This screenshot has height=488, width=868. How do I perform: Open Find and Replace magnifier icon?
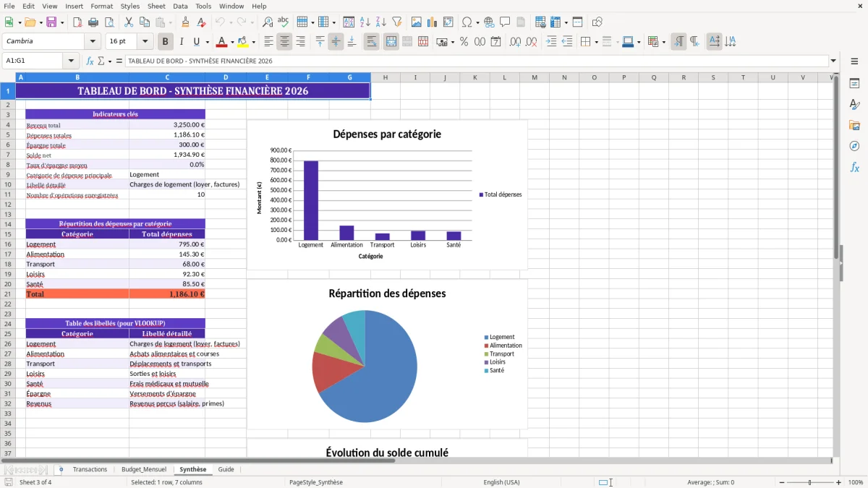[x=268, y=22]
